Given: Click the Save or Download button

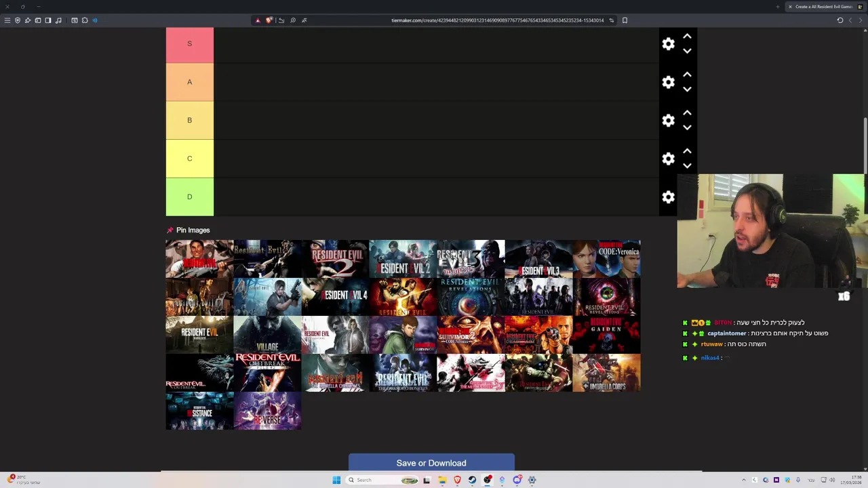Looking at the screenshot, I should [x=431, y=463].
